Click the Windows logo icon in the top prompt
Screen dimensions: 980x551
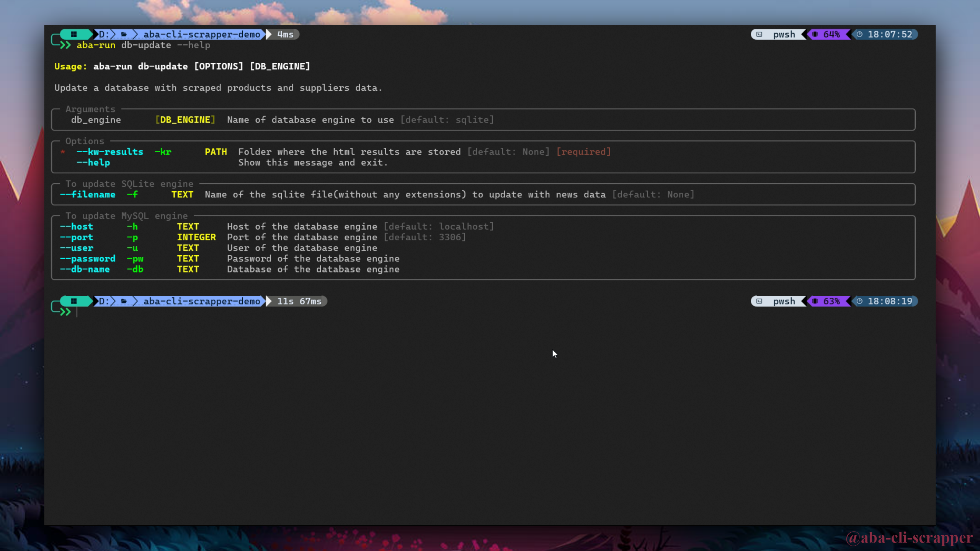pyautogui.click(x=74, y=34)
